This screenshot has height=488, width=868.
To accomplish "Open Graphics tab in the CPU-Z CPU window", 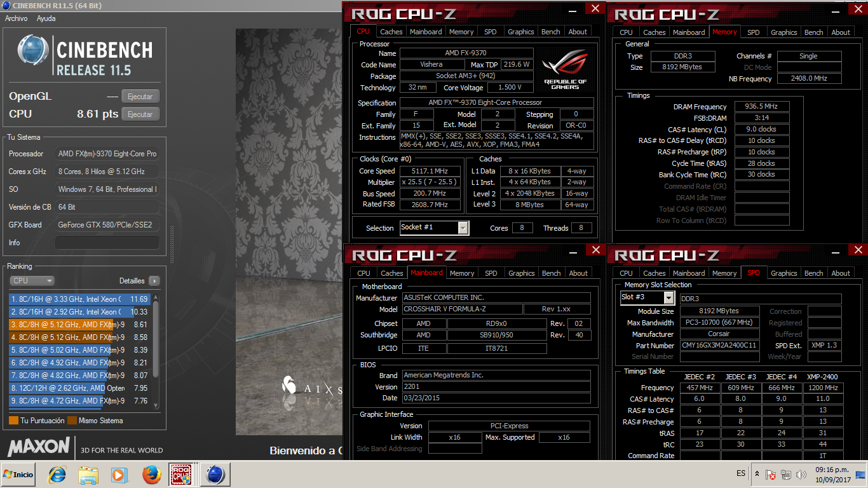I will pyautogui.click(x=521, y=32).
